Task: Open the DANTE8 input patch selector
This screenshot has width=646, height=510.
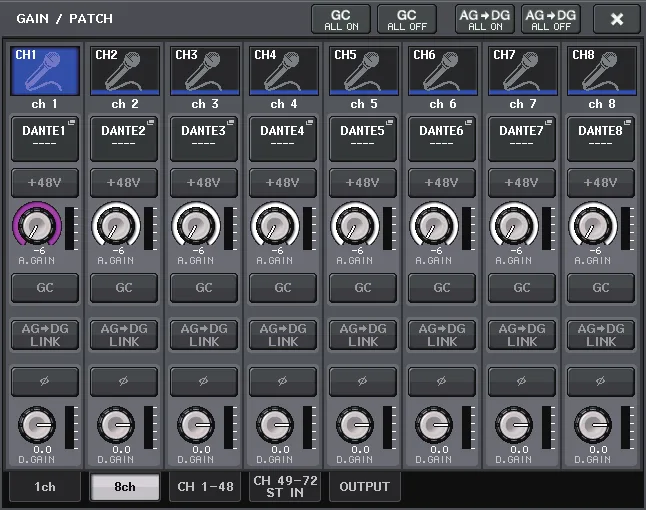Action: 601,139
